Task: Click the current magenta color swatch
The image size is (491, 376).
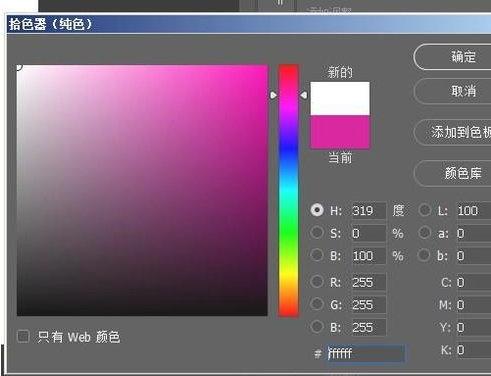Action: point(340,132)
